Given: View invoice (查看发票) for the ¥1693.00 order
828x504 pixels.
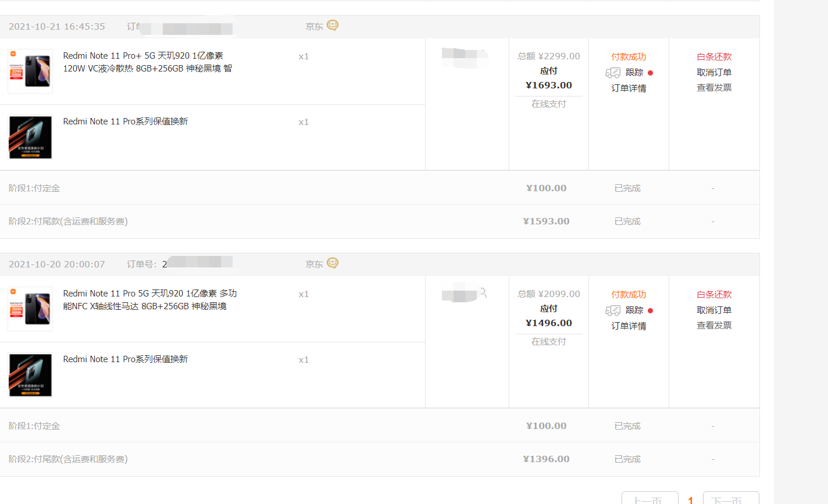Looking at the screenshot, I should click(x=714, y=88).
